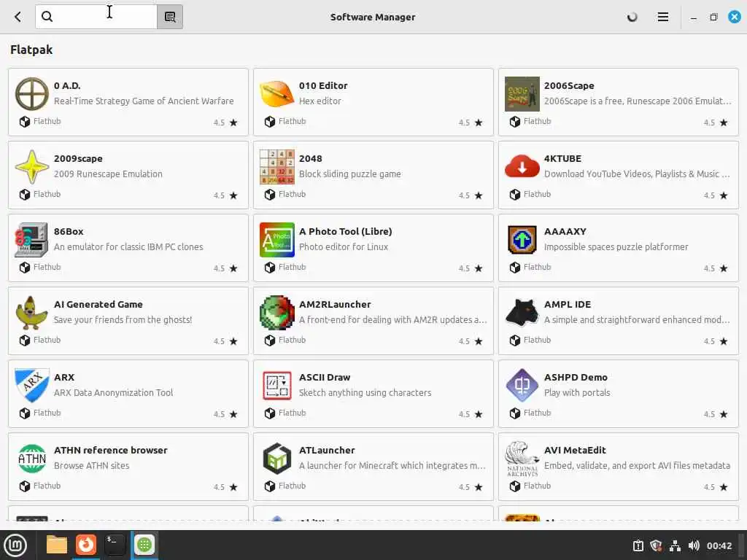Open the update shield tray icon
Viewport: 747px width, 560px height.
656,545
